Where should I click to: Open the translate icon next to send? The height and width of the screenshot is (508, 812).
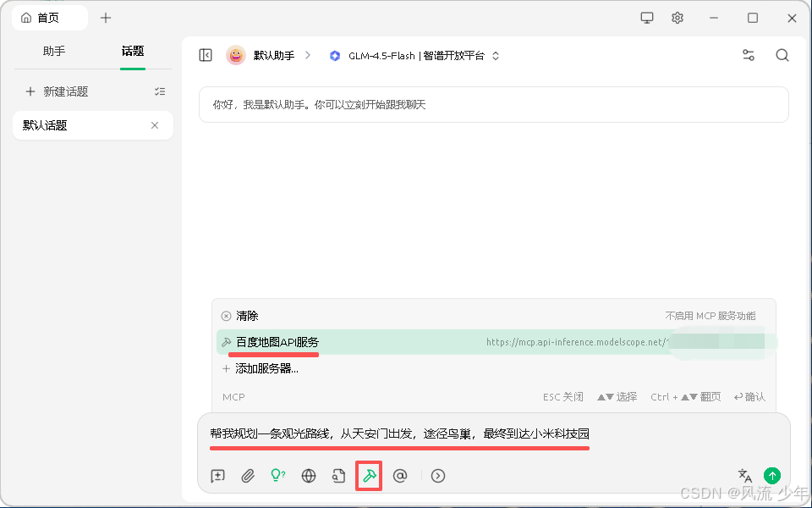(744, 476)
